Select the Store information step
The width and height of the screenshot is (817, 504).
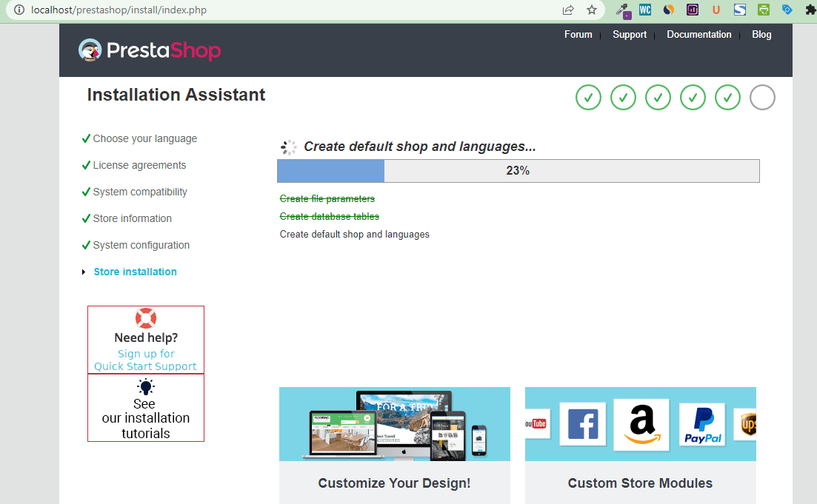(x=133, y=218)
